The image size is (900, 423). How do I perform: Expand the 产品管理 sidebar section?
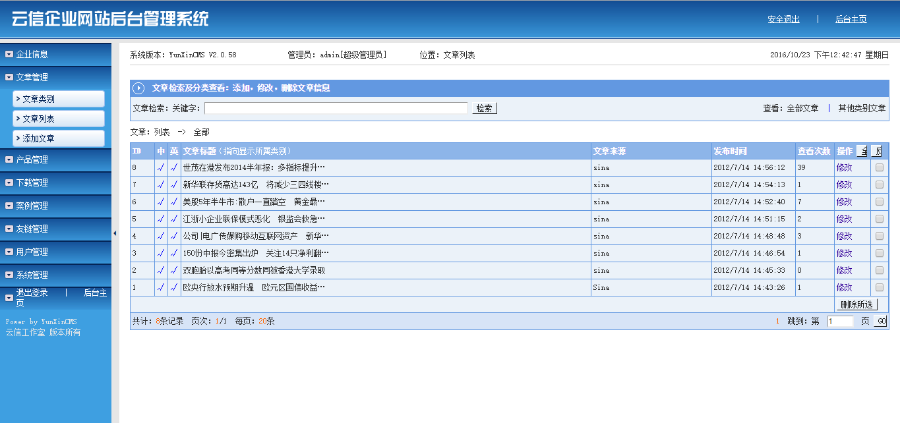[56, 160]
